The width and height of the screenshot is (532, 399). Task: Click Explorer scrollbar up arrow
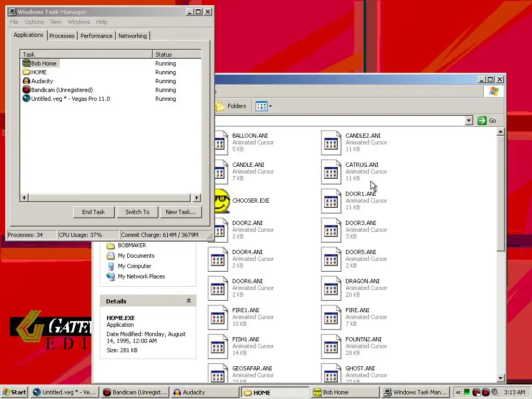[500, 131]
